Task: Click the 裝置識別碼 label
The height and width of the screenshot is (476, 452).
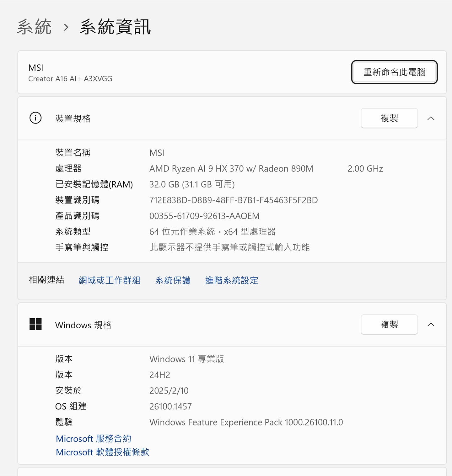Action: 77,200
